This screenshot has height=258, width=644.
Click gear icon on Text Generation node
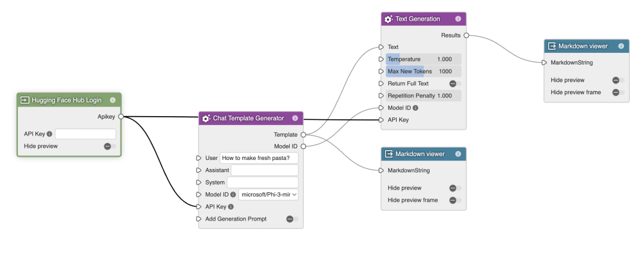[x=388, y=19]
